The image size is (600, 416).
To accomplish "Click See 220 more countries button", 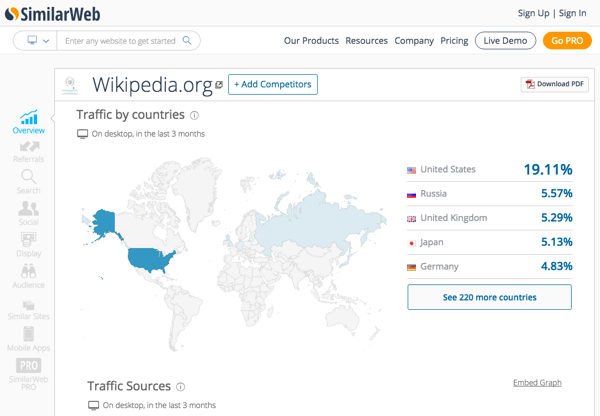I will [489, 297].
